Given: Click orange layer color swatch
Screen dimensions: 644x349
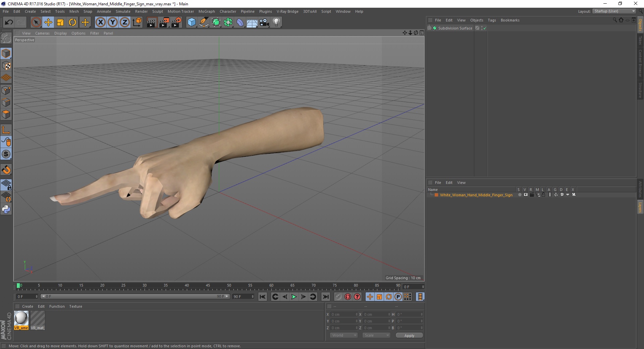Looking at the screenshot, I should point(436,195).
